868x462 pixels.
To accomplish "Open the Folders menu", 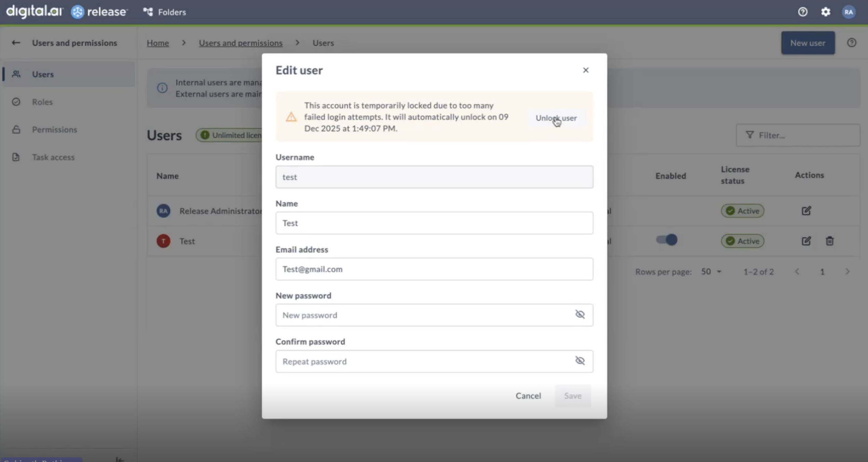I will 164,12.
